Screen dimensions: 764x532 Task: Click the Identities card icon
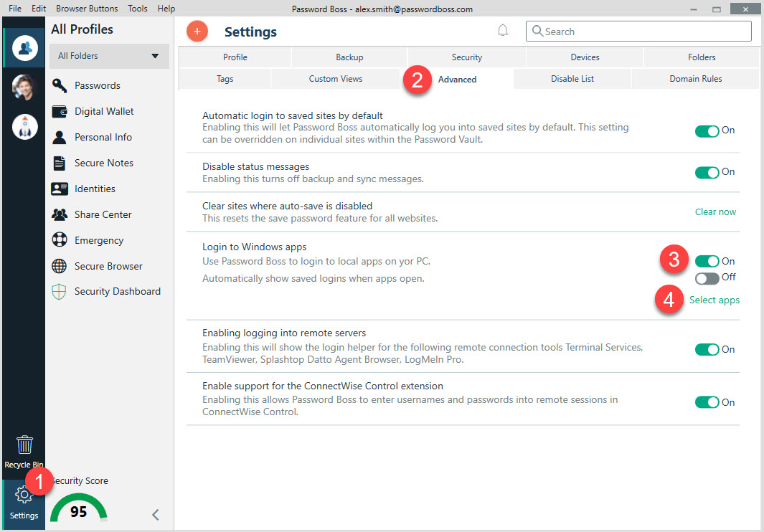coord(60,189)
